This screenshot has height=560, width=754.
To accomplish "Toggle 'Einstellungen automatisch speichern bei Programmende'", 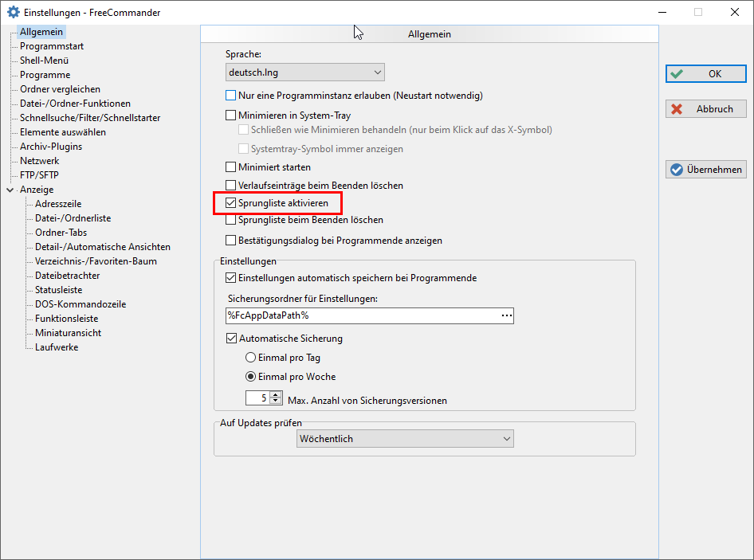I will pyautogui.click(x=231, y=277).
